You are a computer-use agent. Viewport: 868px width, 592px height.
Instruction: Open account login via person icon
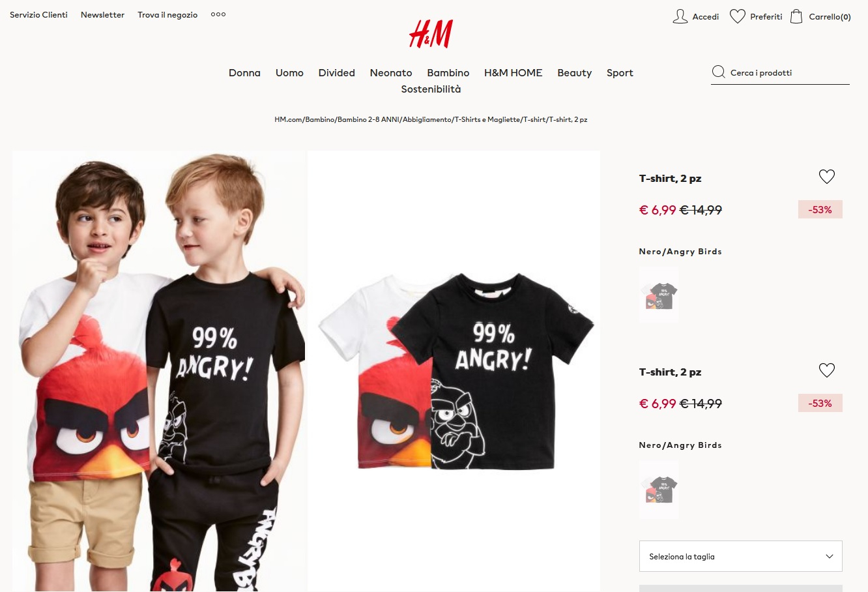tap(680, 16)
